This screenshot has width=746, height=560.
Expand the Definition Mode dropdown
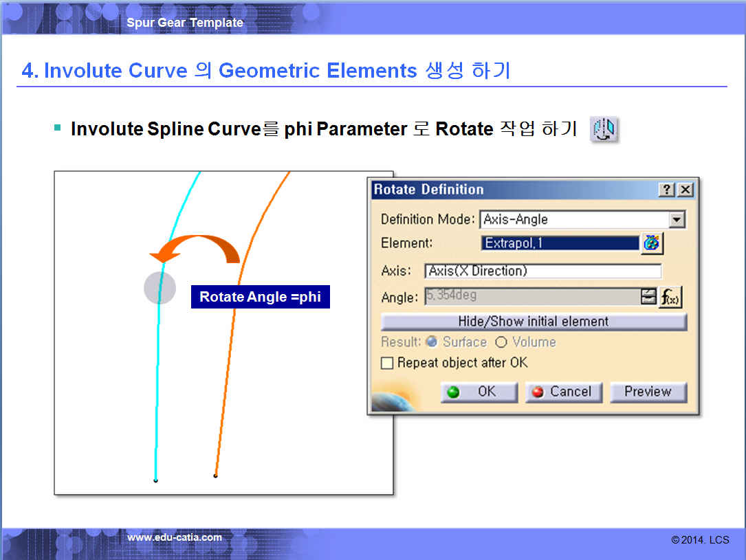[677, 220]
